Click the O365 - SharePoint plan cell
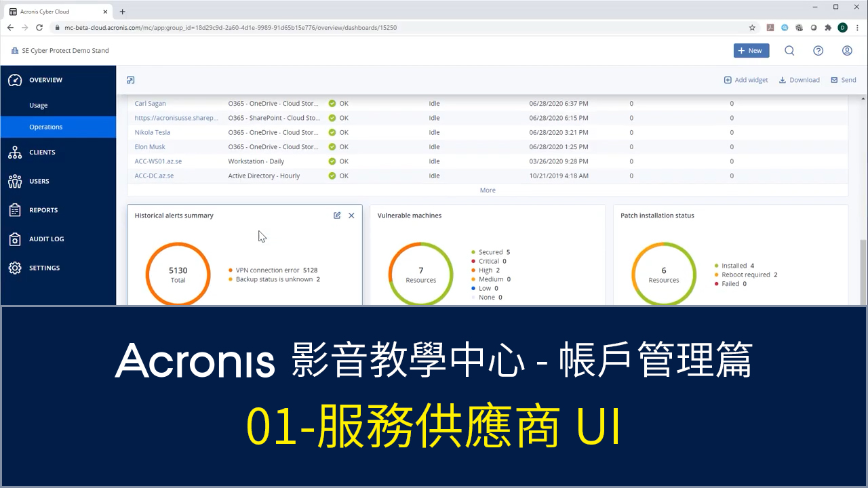Image resolution: width=868 pixels, height=488 pixels. click(275, 118)
